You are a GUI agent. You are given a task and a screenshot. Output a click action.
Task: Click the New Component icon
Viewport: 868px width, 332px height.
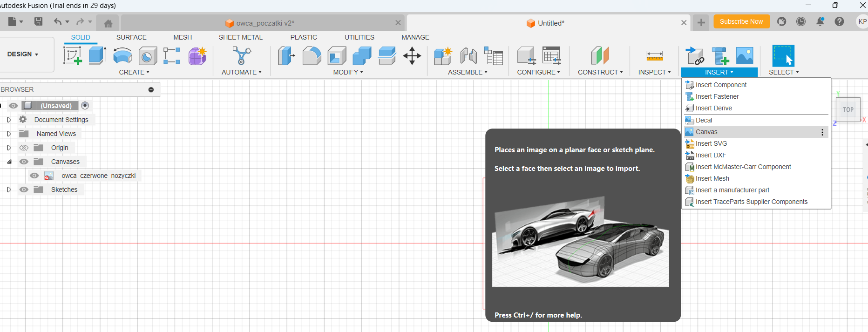[x=443, y=56]
